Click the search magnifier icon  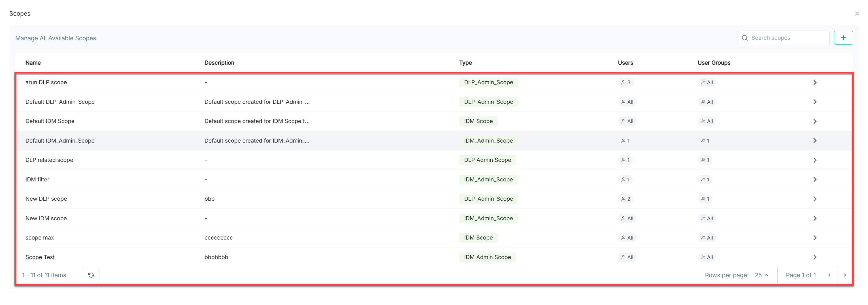[x=745, y=38]
